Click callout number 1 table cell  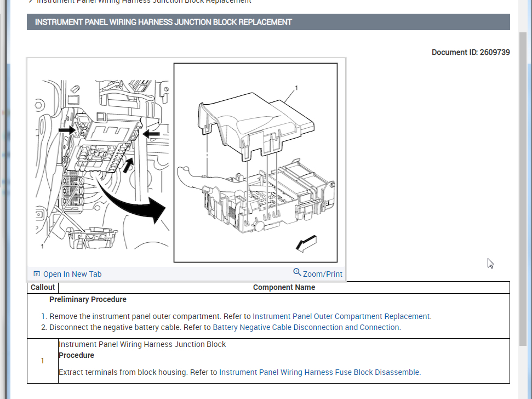[x=43, y=361]
